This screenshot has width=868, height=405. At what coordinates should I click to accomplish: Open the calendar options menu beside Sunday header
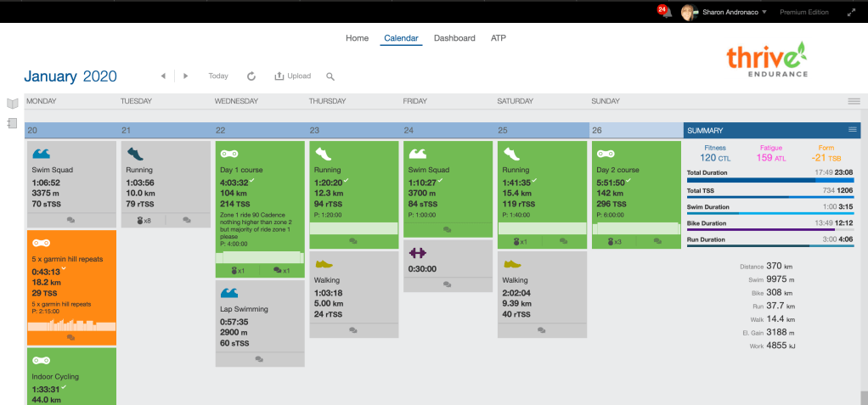pos(854,101)
